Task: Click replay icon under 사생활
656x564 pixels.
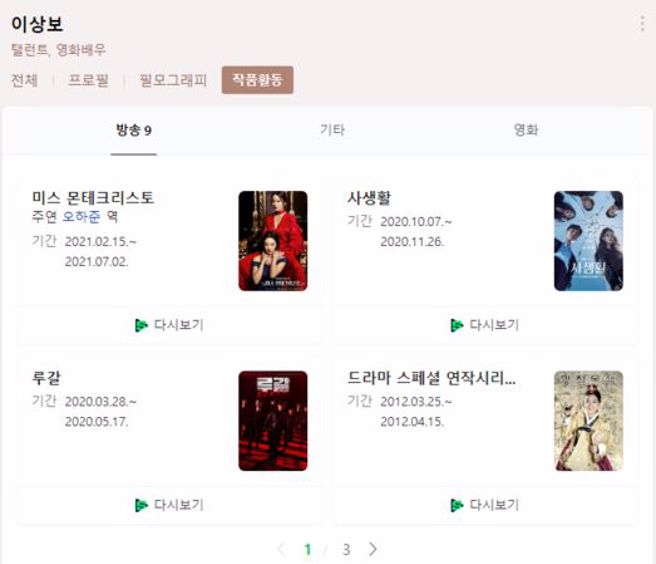Action: 456,325
